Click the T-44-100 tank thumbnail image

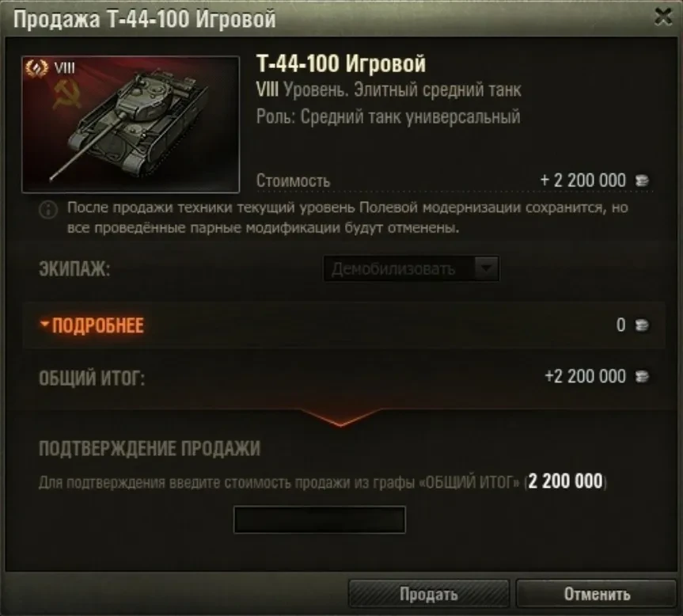coord(131,124)
